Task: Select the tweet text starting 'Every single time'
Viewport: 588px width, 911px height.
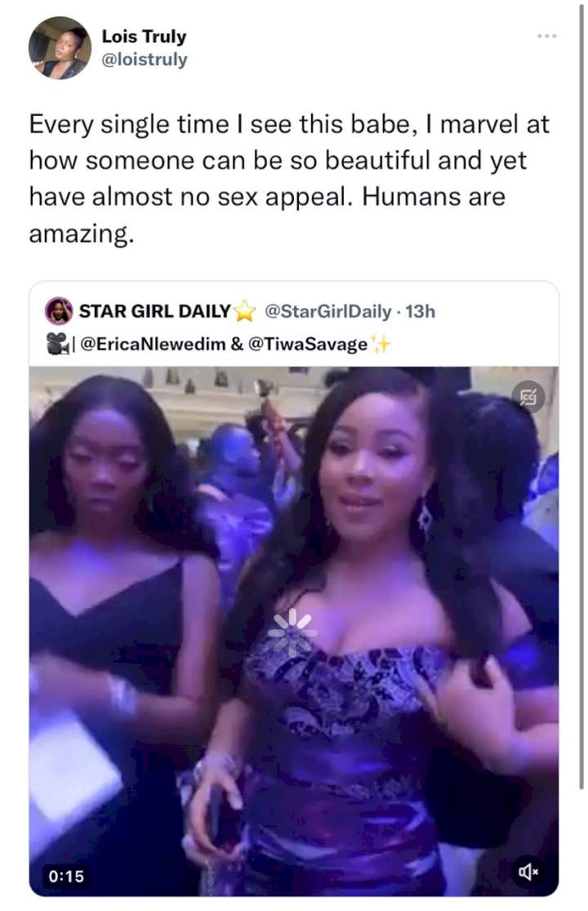Action: (x=289, y=178)
